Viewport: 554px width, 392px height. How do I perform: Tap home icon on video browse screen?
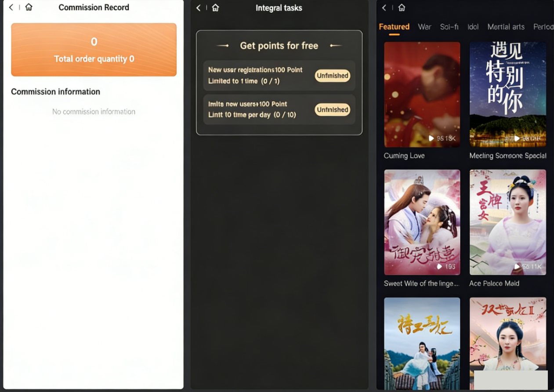pyautogui.click(x=401, y=8)
